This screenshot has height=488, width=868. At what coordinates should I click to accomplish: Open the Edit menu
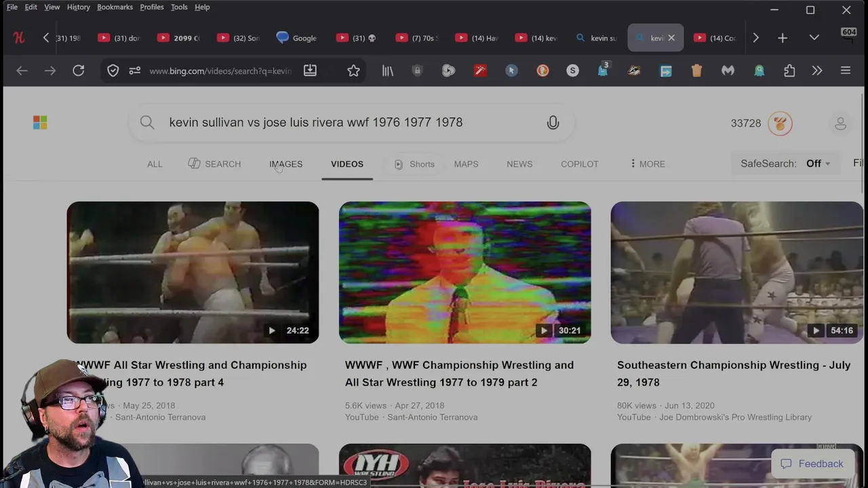pos(31,7)
